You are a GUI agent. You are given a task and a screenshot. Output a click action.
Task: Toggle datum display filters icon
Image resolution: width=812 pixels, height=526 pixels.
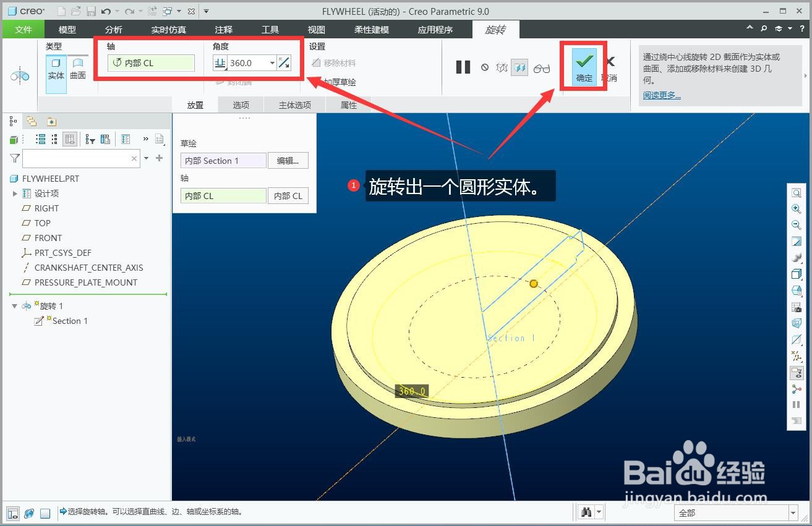coord(797,356)
